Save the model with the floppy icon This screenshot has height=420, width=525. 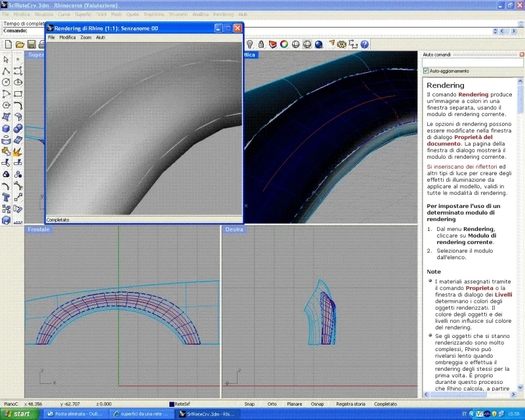(x=31, y=44)
